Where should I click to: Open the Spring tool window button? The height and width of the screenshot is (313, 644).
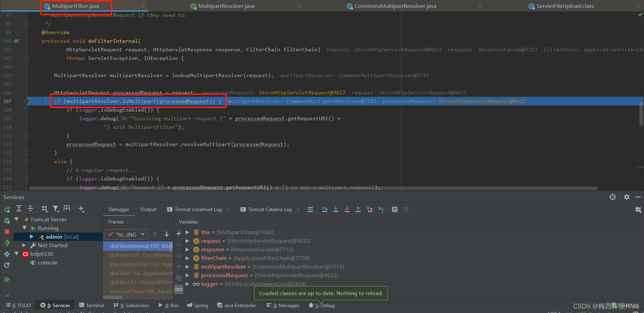click(198, 305)
